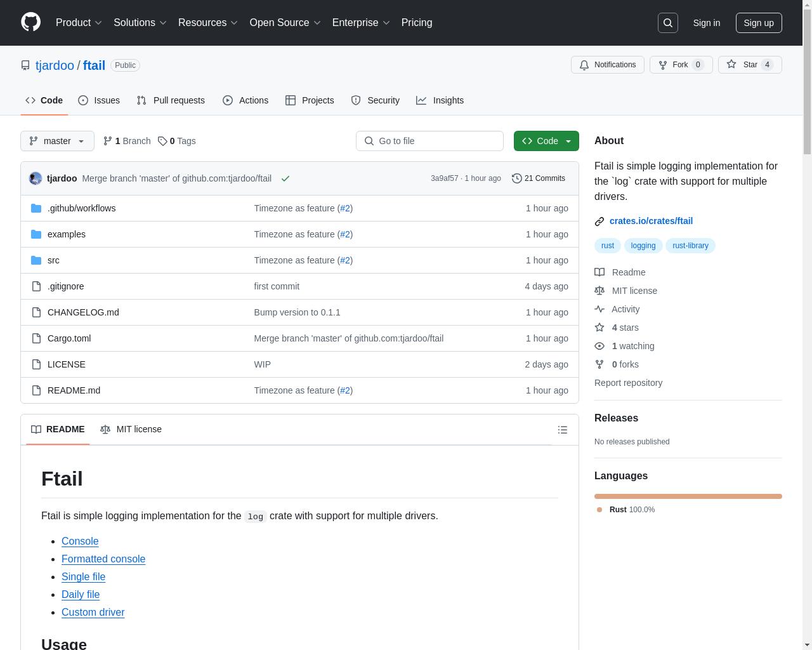812x650 pixels.
Task: Click the Rust language color bar
Action: click(x=688, y=496)
